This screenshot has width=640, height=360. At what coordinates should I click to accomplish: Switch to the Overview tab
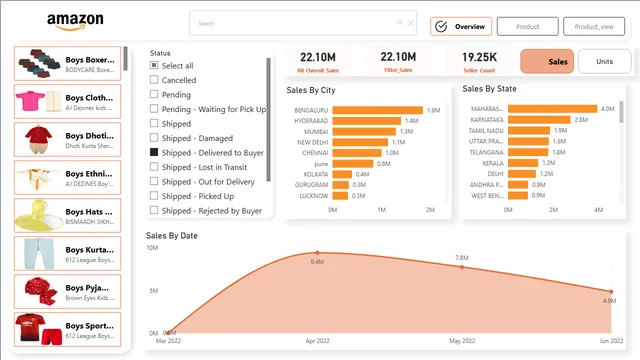pos(461,27)
